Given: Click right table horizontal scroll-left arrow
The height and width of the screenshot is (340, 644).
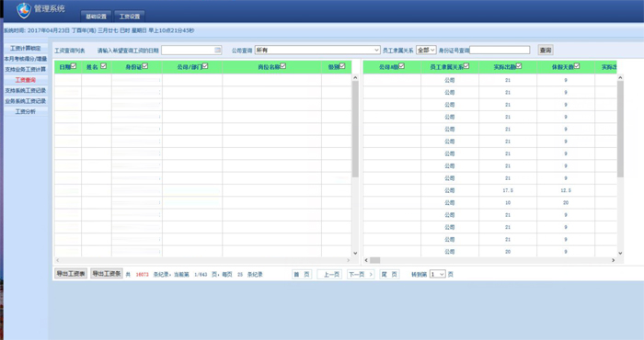Looking at the screenshot, I should [366, 260].
